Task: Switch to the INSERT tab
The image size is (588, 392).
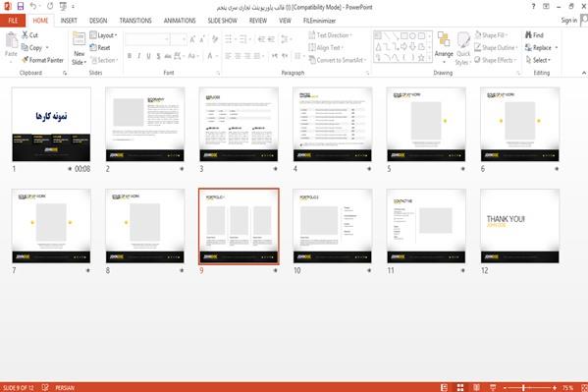Action: pyautogui.click(x=69, y=21)
